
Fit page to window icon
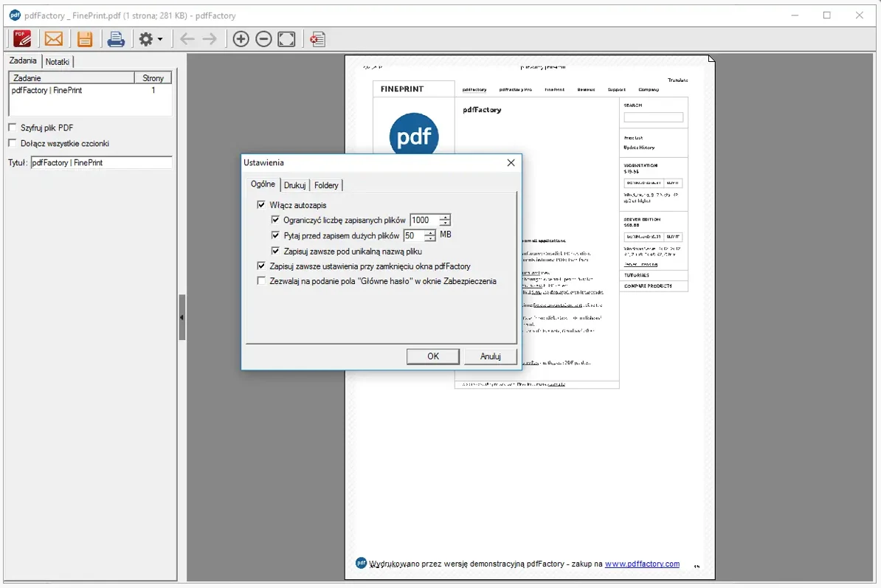click(286, 39)
